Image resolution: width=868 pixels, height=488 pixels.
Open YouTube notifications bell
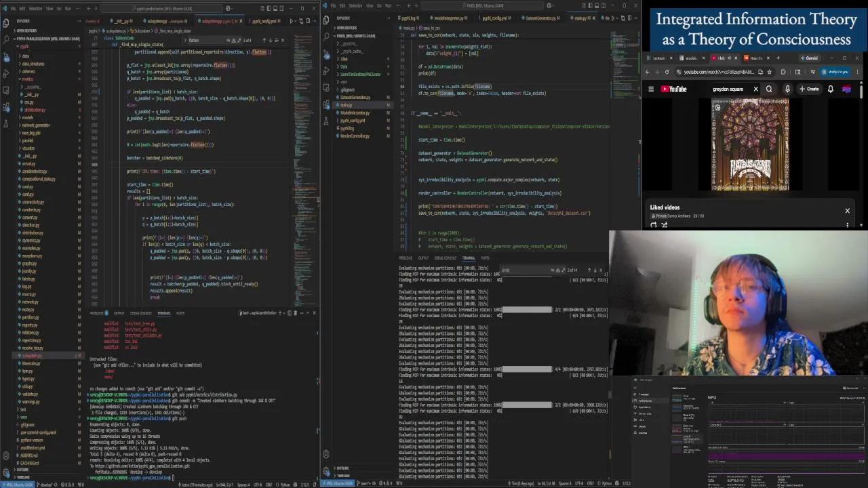pos(831,89)
